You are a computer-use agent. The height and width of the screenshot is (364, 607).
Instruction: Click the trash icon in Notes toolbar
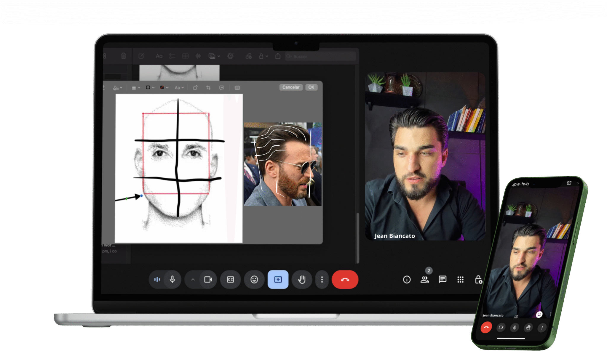pos(124,56)
